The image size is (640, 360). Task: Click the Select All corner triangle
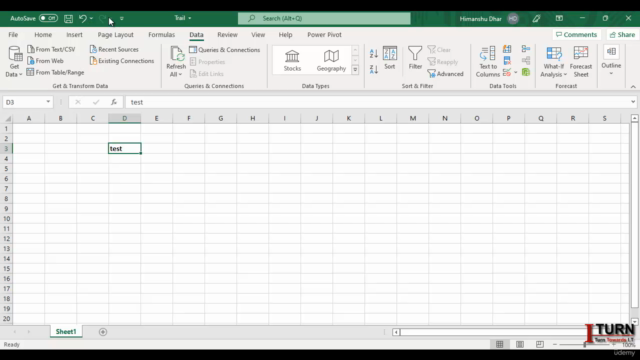7,118
